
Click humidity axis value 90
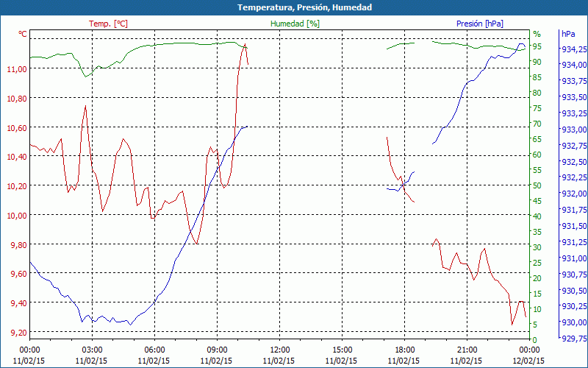pos(537,62)
